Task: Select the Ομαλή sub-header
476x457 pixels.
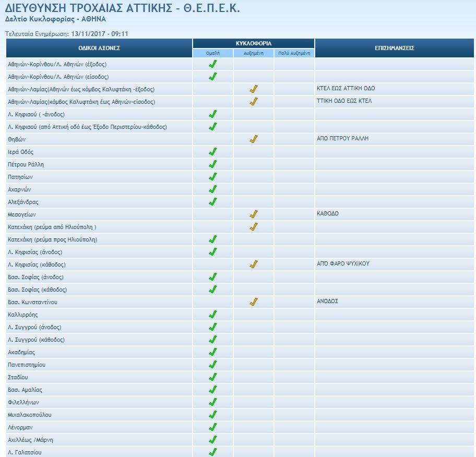Action: point(213,53)
